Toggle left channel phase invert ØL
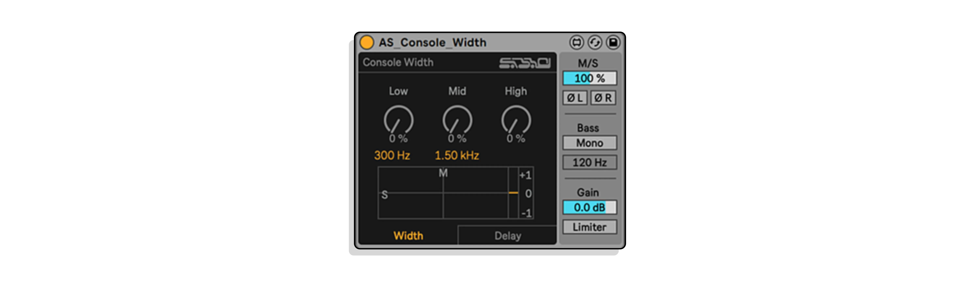Viewport: 980px width, 281px height. [x=575, y=98]
